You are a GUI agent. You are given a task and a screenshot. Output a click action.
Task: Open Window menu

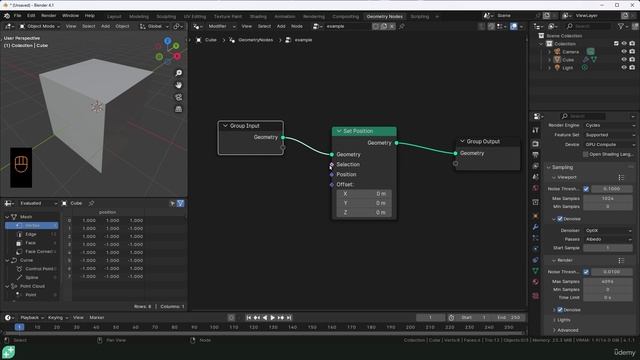pos(70,16)
